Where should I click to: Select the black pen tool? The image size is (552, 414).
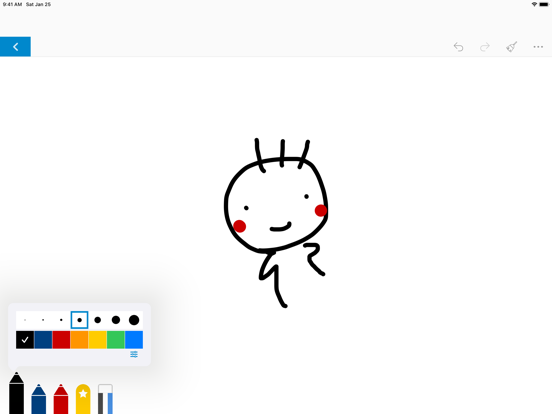click(x=16, y=393)
